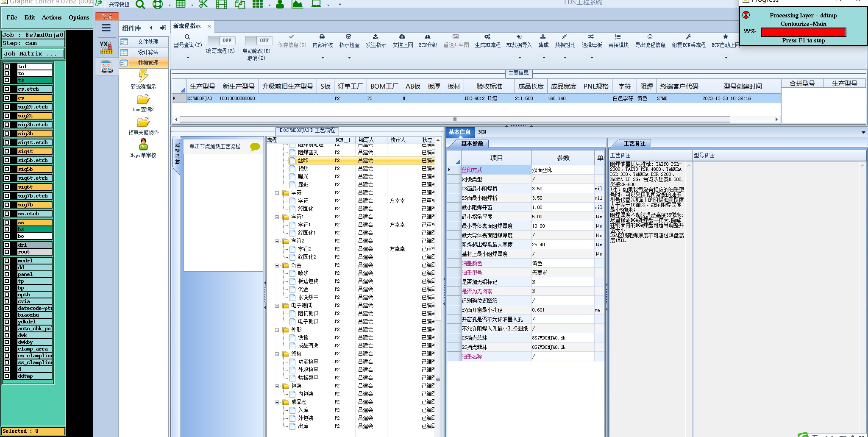Open the File menu in Graphic Editor
The height and width of the screenshot is (437, 868).
12,17
